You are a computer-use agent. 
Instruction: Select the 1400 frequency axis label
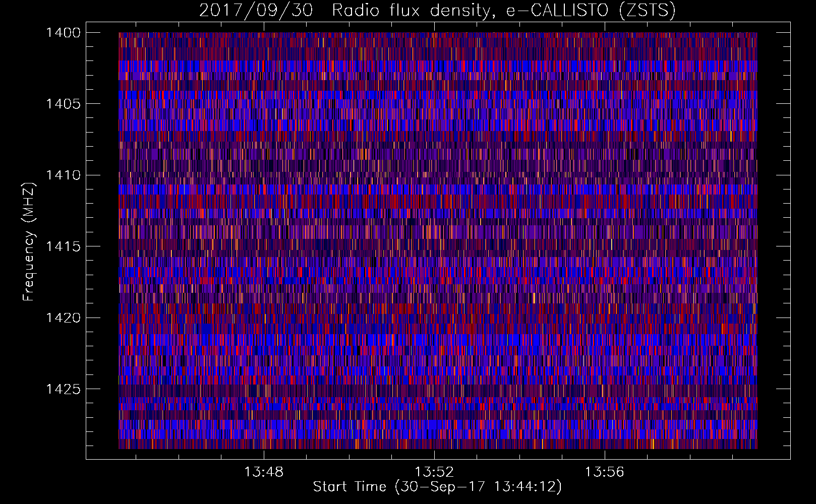63,33
